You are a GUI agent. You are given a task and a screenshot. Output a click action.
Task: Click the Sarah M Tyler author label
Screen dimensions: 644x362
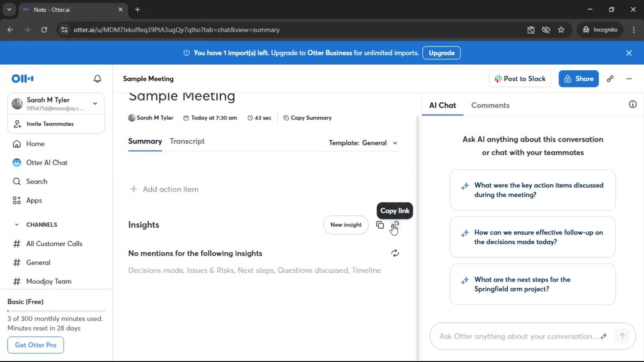coord(151,118)
